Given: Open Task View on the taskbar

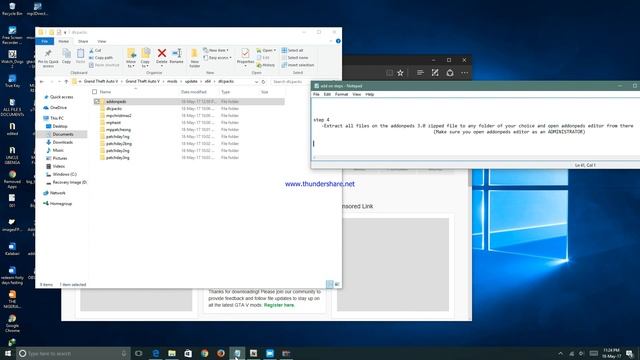Looking at the screenshot, I should click(139, 353).
